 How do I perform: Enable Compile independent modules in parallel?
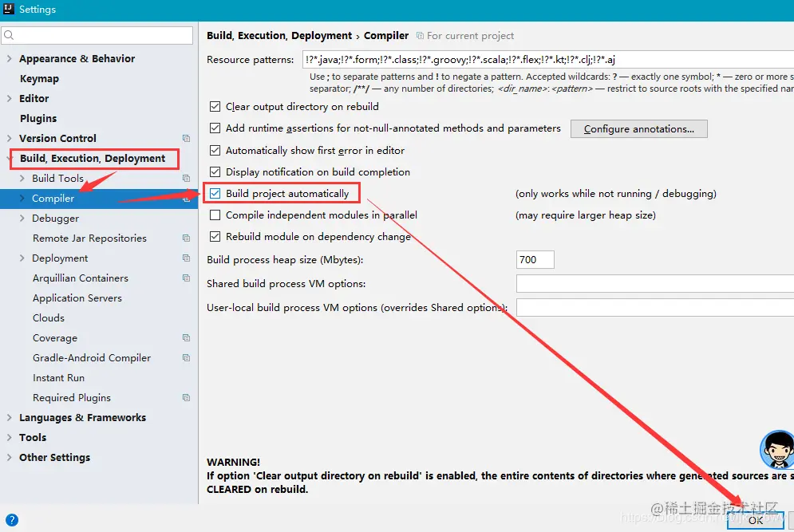(x=215, y=215)
